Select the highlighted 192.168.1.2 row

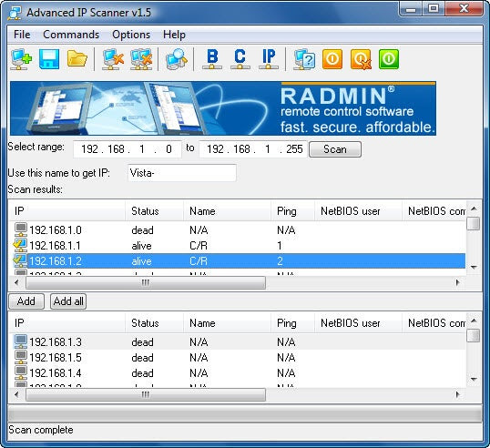238,260
